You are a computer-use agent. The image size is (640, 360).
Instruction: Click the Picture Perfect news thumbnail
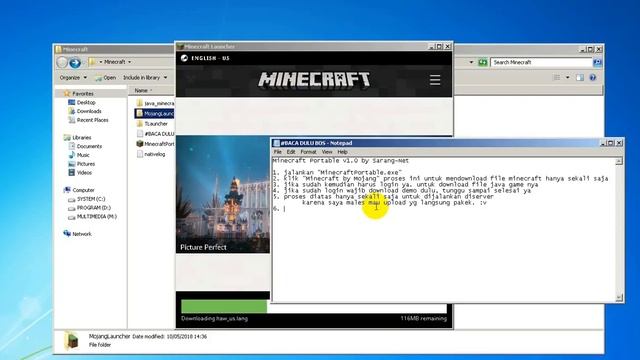[x=223, y=195]
